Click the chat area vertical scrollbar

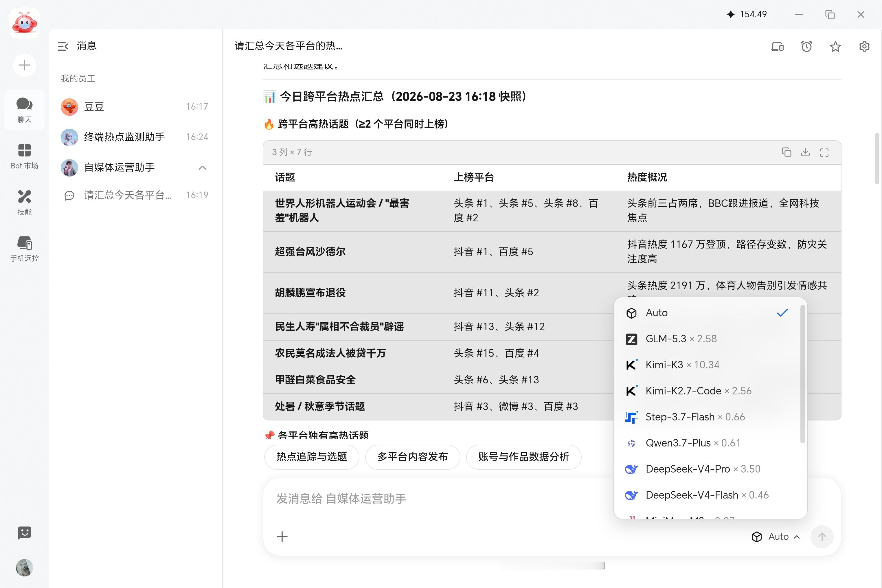tap(877, 158)
